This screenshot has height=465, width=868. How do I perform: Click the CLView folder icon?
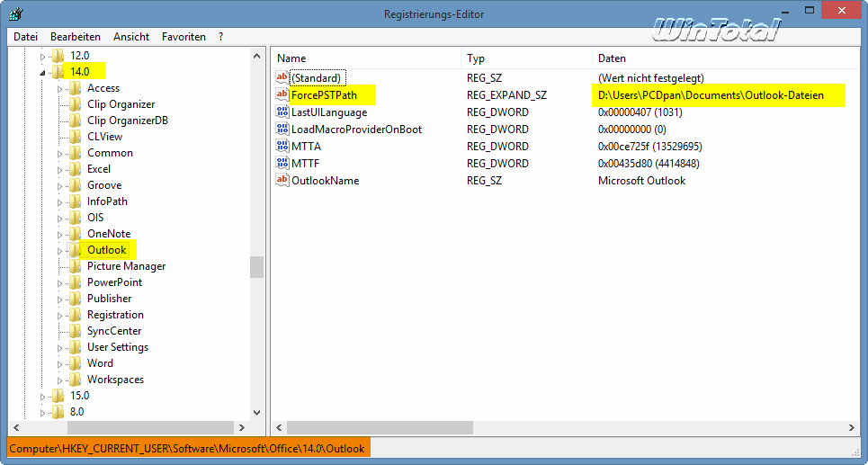[x=75, y=136]
